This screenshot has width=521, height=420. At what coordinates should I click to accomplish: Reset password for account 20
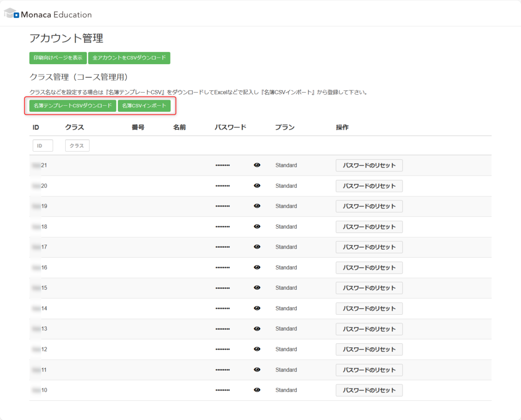point(369,186)
